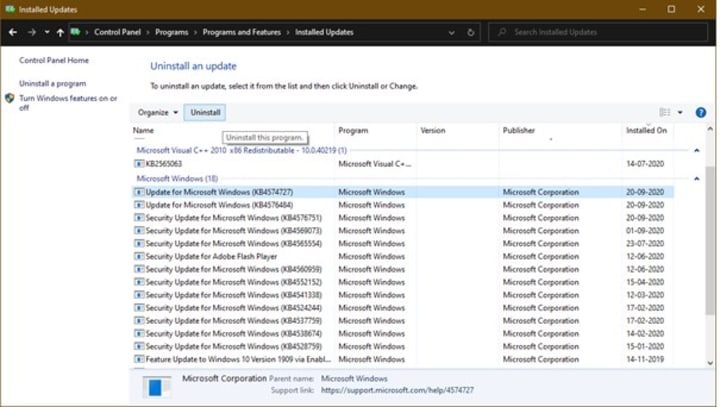Collapse the Microsoft Windows (18) group

click(697, 179)
